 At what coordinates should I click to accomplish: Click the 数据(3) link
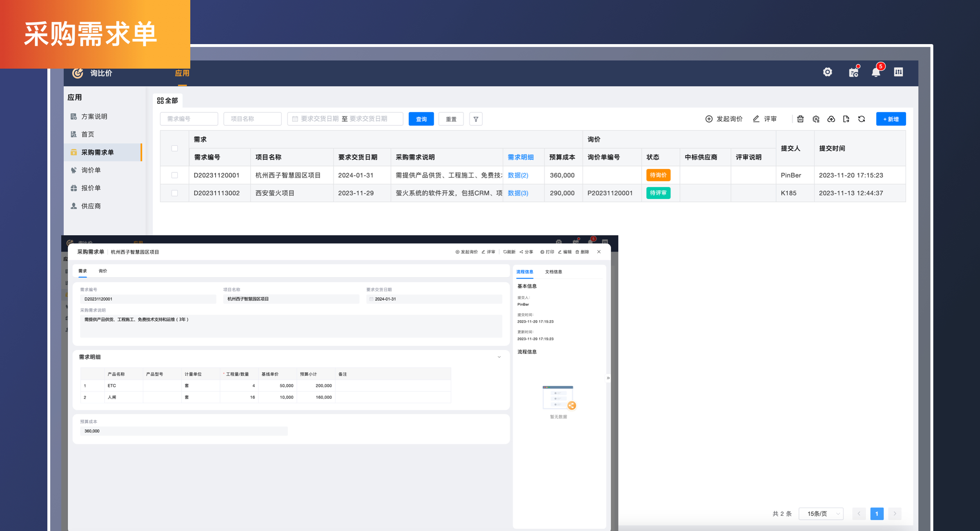coord(518,193)
